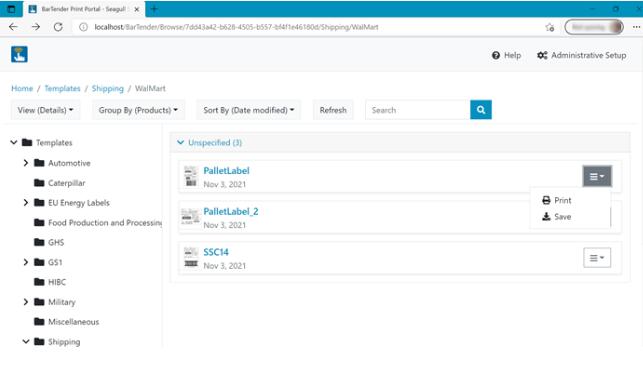Open the SSC14 document link
This screenshot has height=384, width=643.
[x=216, y=252]
